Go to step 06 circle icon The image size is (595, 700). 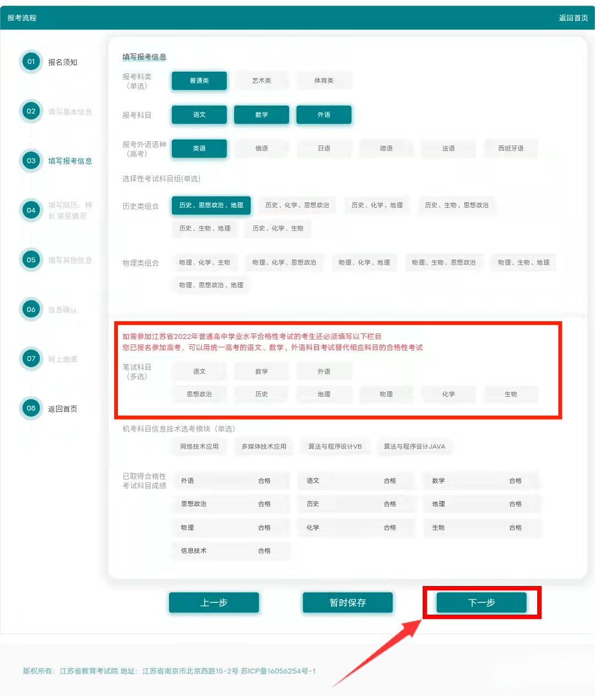coord(31,309)
